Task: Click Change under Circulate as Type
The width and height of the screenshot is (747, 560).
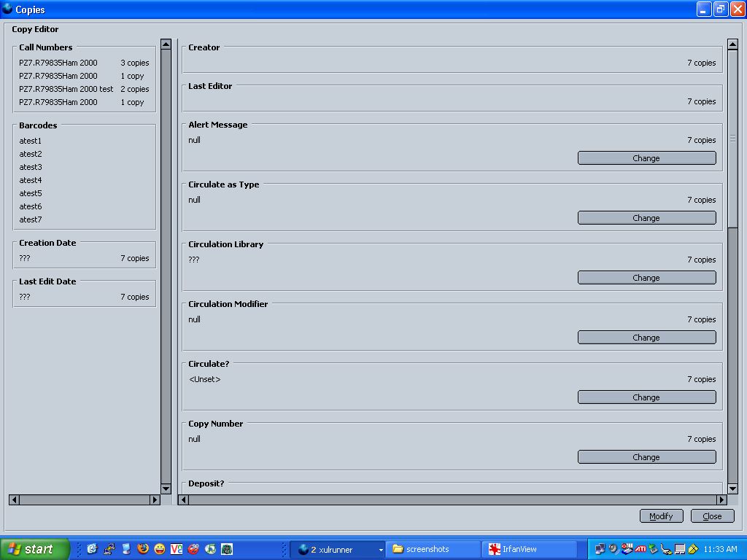Action: point(646,217)
